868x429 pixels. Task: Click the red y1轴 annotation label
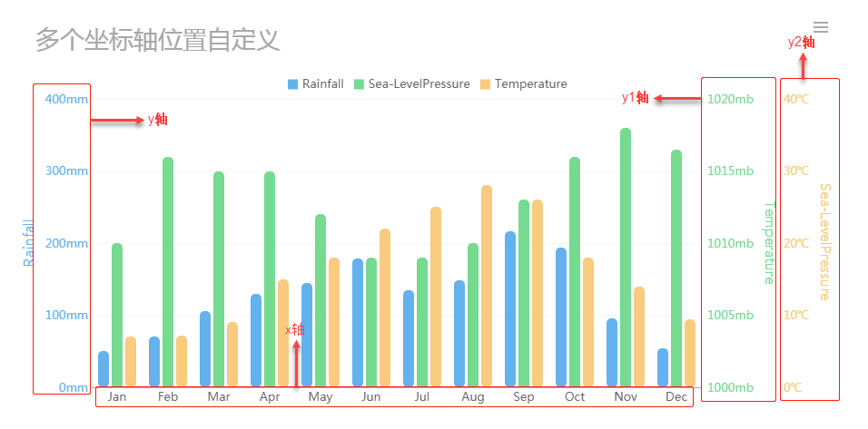(635, 98)
